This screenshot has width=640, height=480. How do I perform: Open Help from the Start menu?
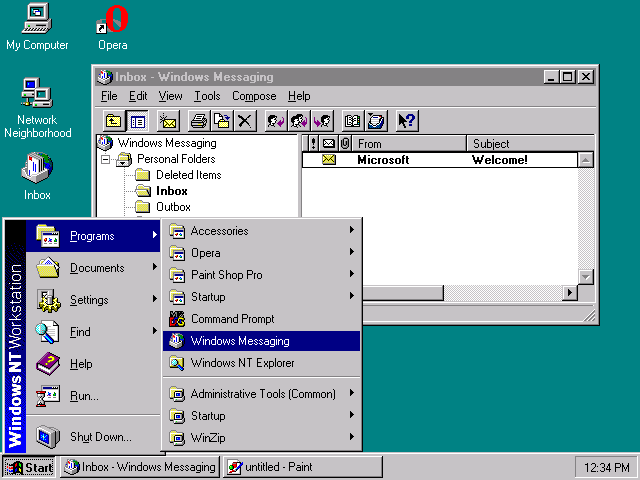click(x=93, y=363)
